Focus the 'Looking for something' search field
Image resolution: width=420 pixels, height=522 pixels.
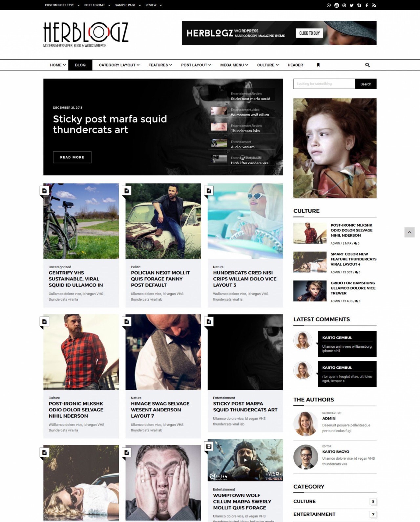coord(324,84)
